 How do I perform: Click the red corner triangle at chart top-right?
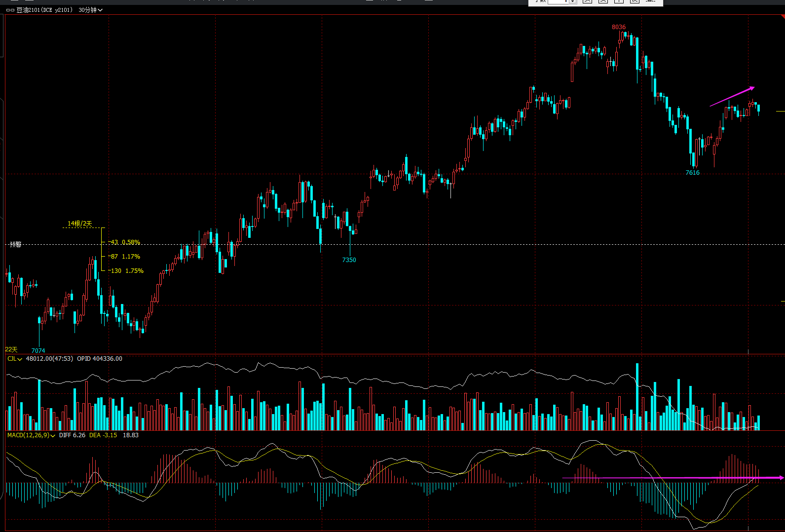click(783, 16)
